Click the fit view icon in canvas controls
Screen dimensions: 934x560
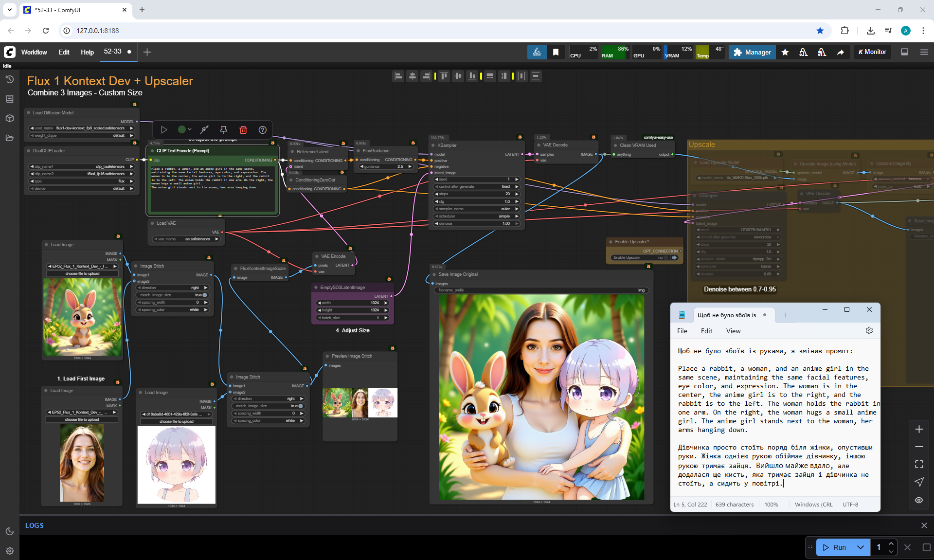pos(919,464)
